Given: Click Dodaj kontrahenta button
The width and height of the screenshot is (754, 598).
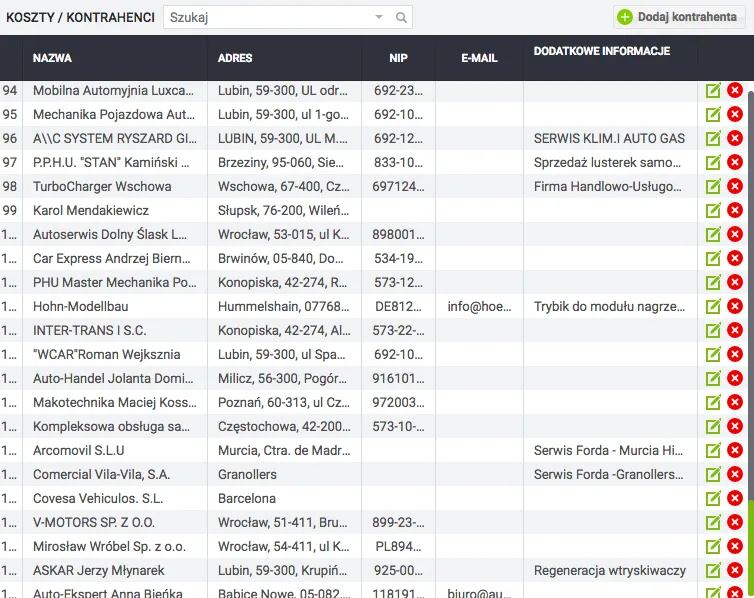Looking at the screenshot, I should pyautogui.click(x=679, y=17).
